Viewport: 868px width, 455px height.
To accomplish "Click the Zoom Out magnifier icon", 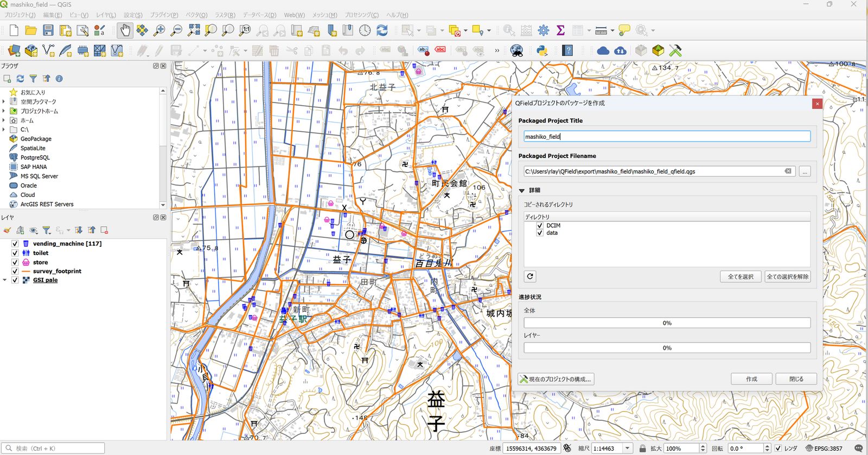I will pyautogui.click(x=176, y=30).
